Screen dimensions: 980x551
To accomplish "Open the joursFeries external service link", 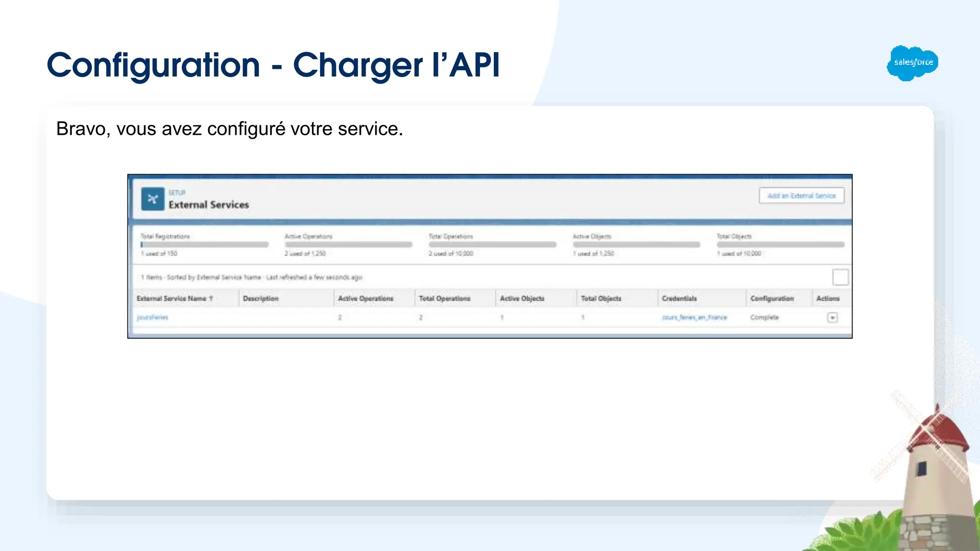I will click(152, 317).
